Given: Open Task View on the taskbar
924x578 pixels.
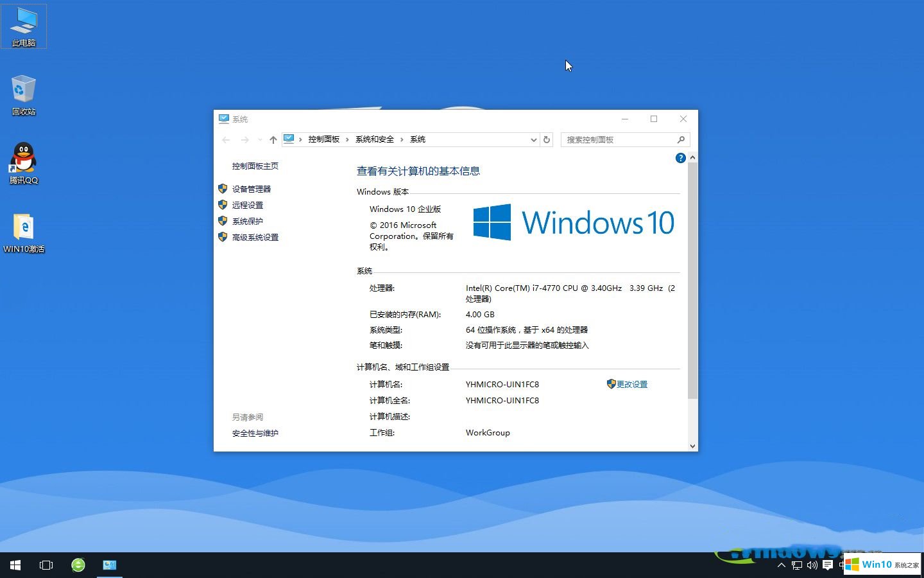Looking at the screenshot, I should 46,565.
